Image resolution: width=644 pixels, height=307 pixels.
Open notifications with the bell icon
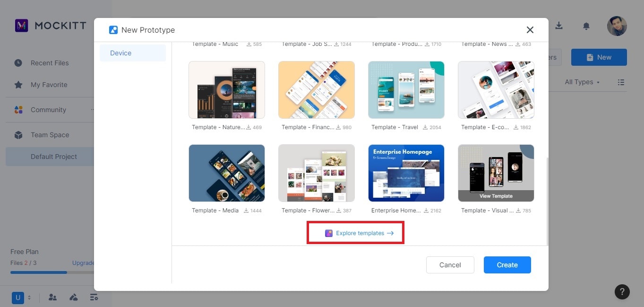(586, 26)
